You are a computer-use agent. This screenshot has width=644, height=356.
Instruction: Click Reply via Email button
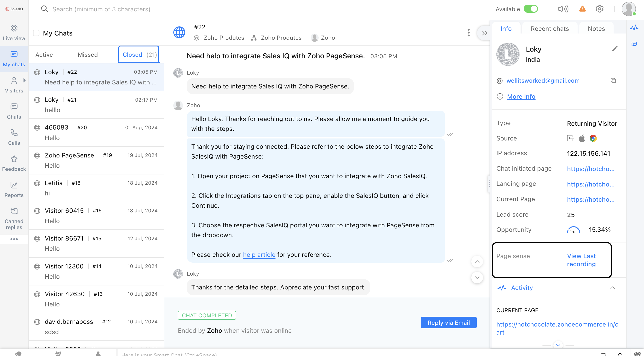[449, 322]
